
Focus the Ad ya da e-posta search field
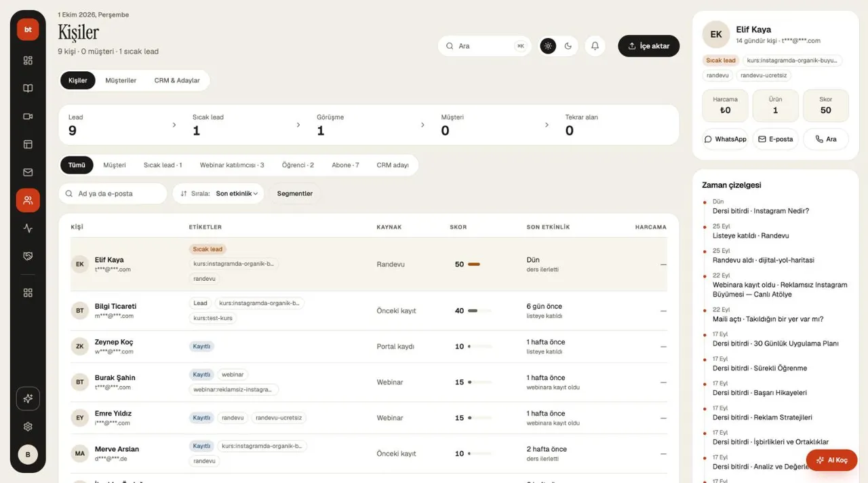[x=113, y=193]
